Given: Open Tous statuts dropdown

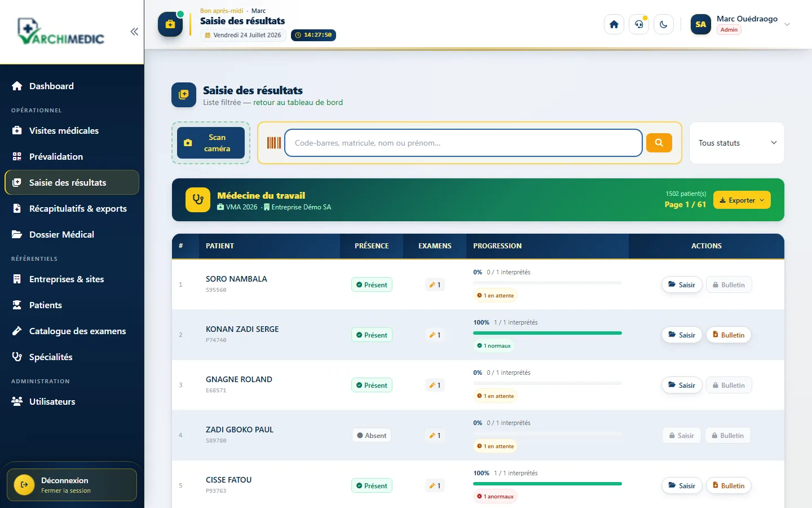Looking at the screenshot, I should [737, 143].
